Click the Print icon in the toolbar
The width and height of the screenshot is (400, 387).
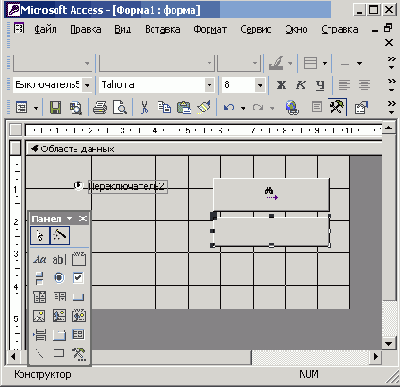point(100,108)
